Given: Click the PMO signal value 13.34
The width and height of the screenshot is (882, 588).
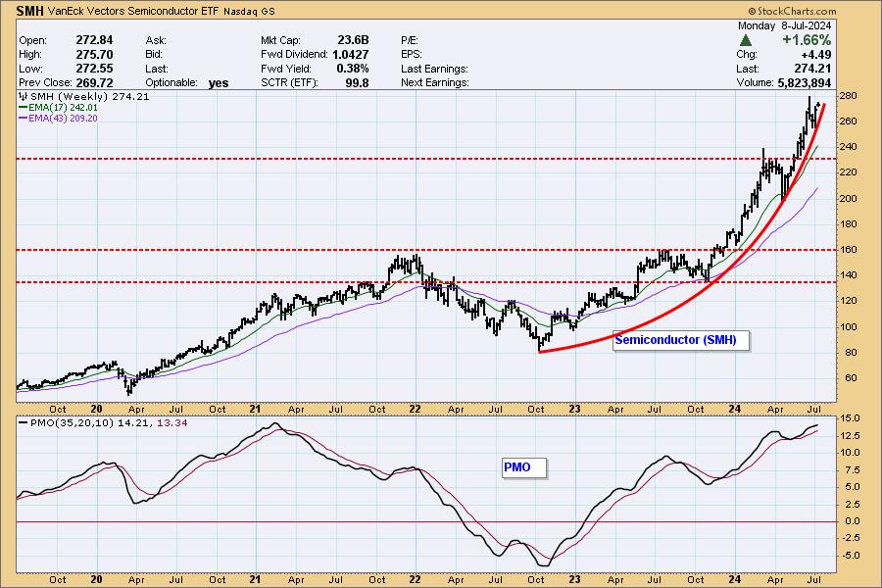Looking at the screenshot, I should coord(172,423).
